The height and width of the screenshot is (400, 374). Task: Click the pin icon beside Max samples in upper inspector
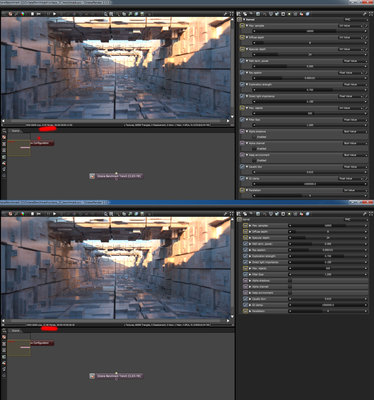click(x=366, y=25)
